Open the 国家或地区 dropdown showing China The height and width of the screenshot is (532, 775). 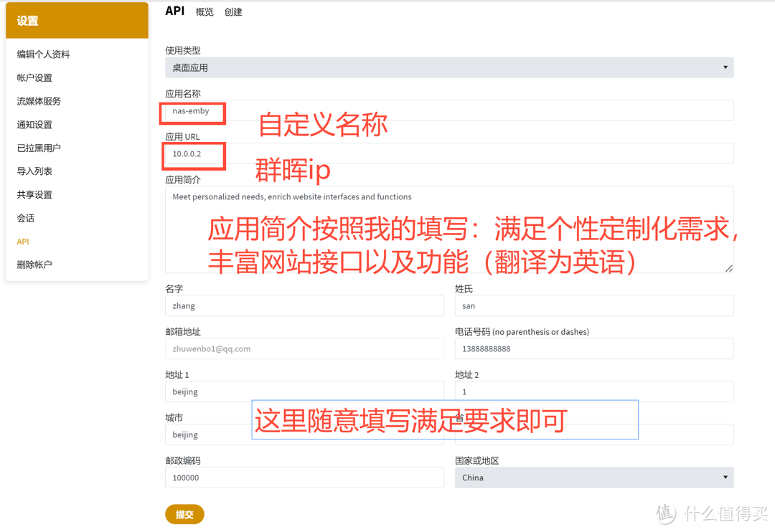pyautogui.click(x=594, y=477)
